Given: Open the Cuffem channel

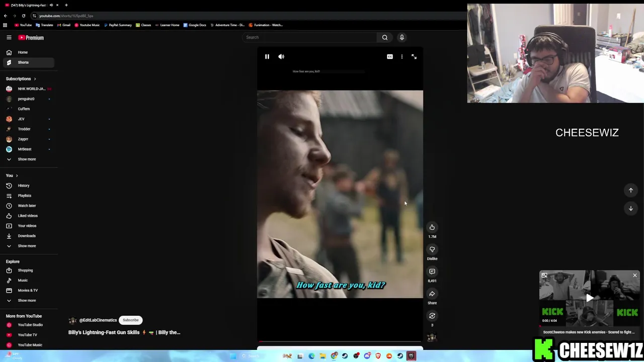Looking at the screenshot, I should point(29,109).
